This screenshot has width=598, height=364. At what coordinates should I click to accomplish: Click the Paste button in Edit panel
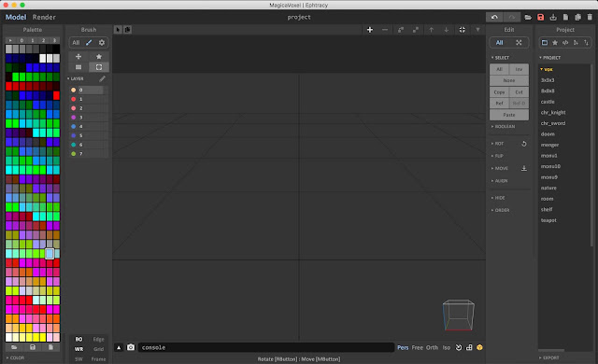pos(509,115)
